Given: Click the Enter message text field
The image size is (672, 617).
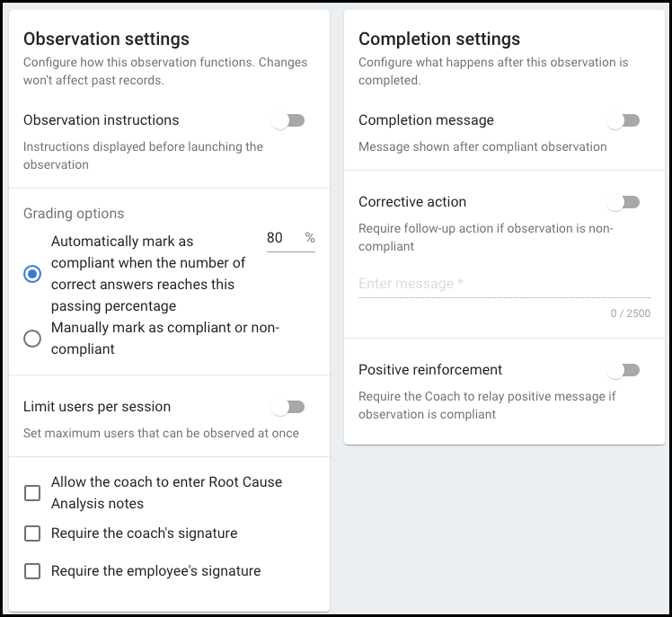Looking at the screenshot, I should pyautogui.click(x=503, y=284).
